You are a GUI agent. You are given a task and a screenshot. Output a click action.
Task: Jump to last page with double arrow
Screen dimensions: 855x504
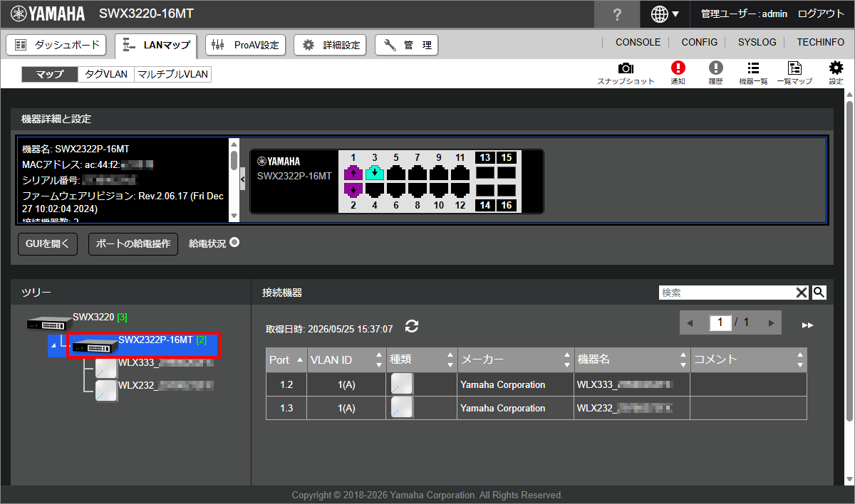pyautogui.click(x=807, y=325)
